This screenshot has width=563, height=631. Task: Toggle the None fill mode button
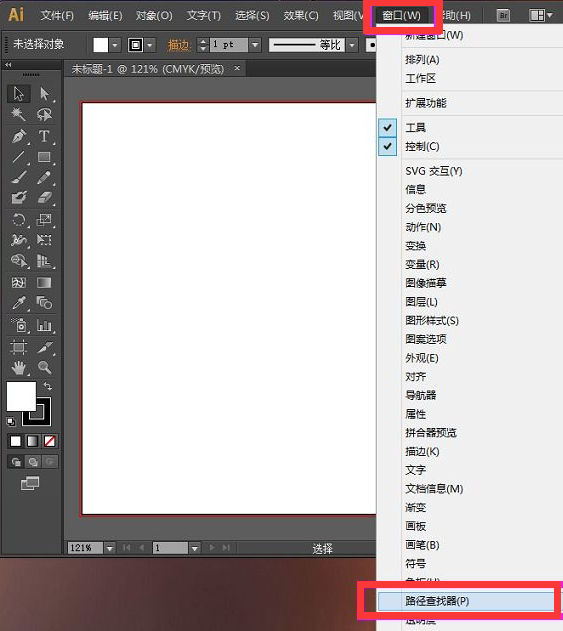(x=50, y=441)
